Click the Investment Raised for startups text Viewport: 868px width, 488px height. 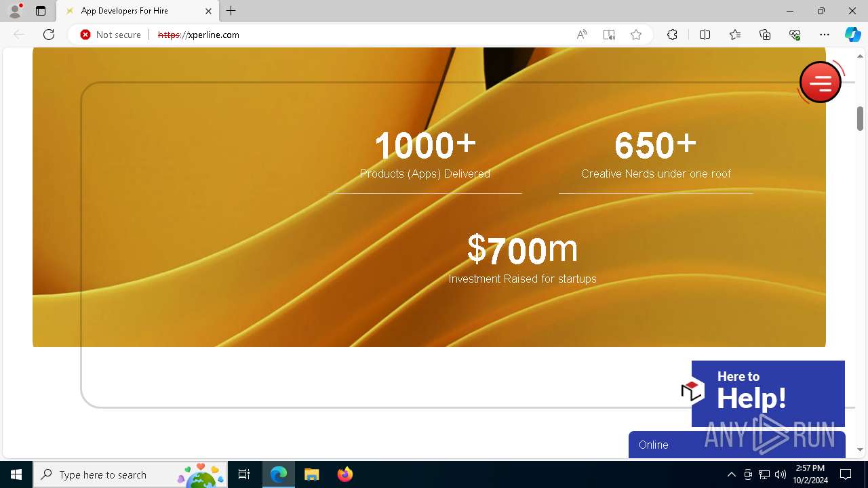(x=522, y=279)
